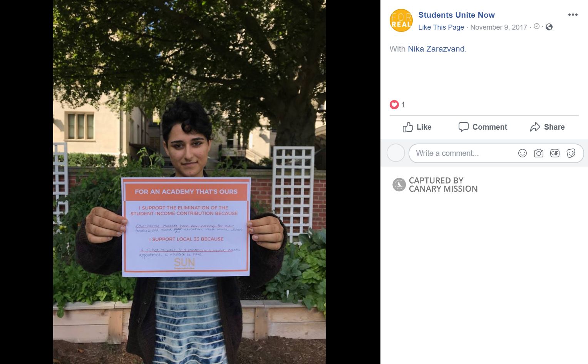Post a sticker using the sticker icon

coord(571,153)
